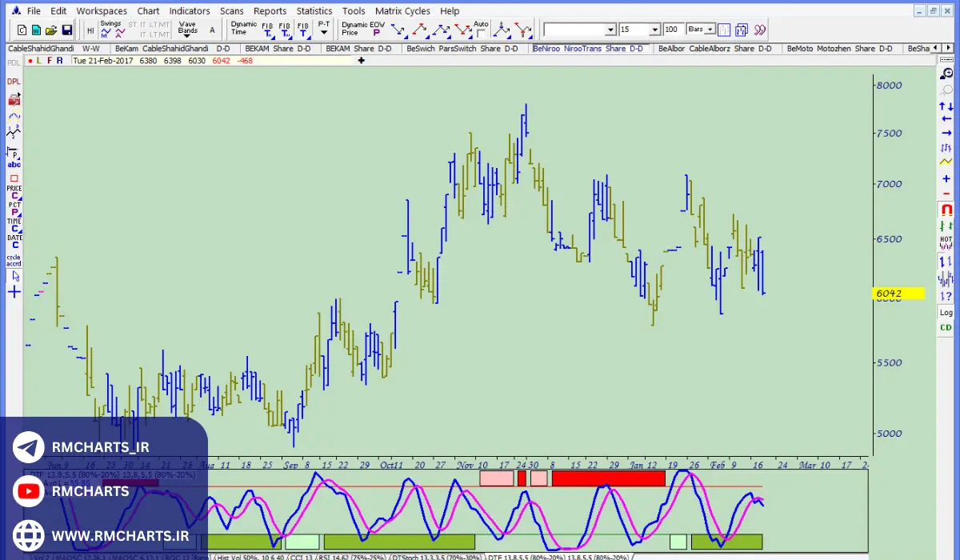
Task: Click the open folder icon in toolbar
Action: click(51, 30)
